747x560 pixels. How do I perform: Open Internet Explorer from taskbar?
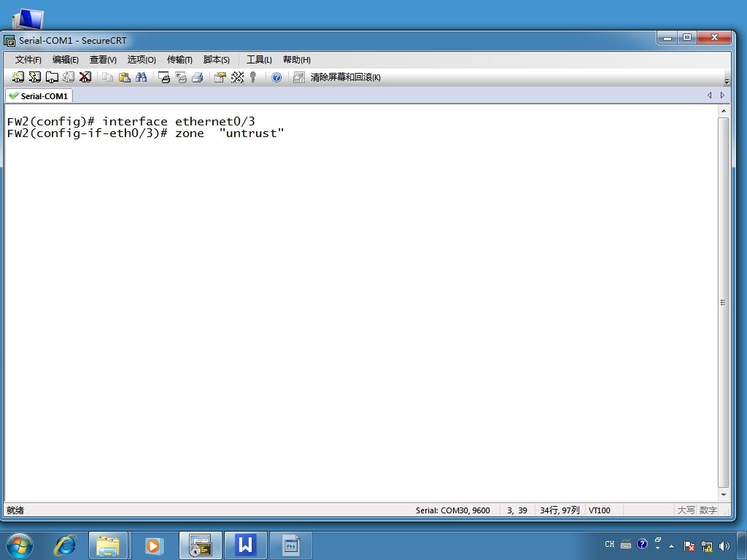tap(65, 545)
